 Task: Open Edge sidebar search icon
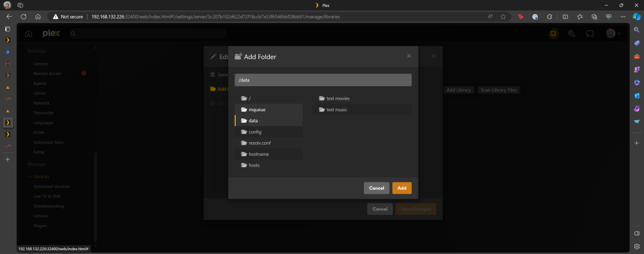637,30
